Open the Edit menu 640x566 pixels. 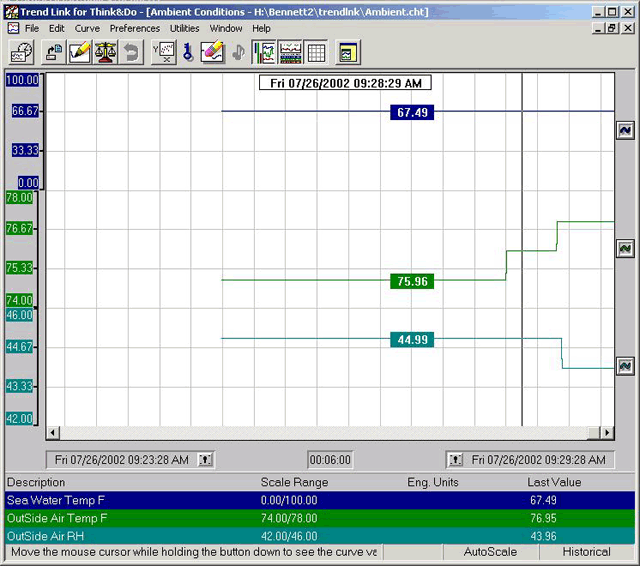coord(57,29)
